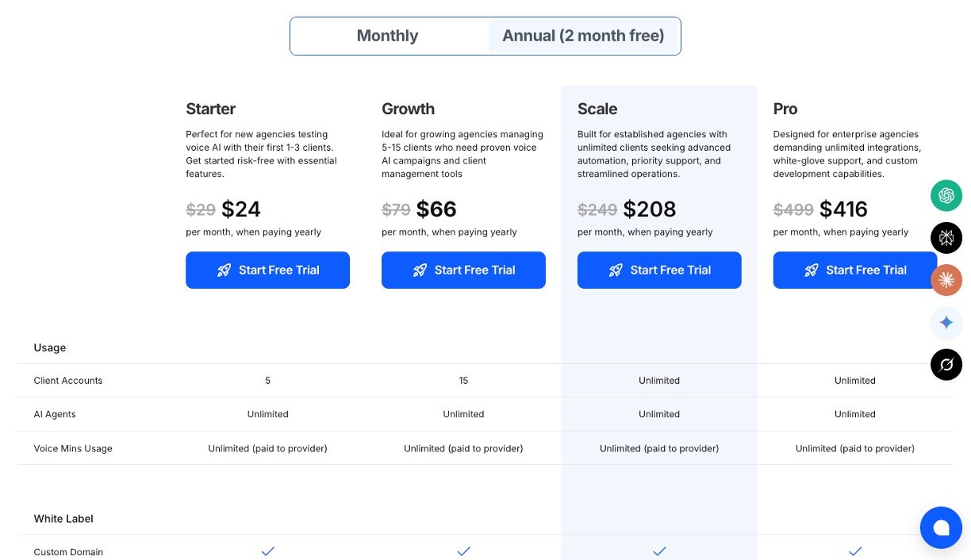The image size is (971, 560).
Task: Click the ChatGPT icon in side panel
Action: [946, 195]
